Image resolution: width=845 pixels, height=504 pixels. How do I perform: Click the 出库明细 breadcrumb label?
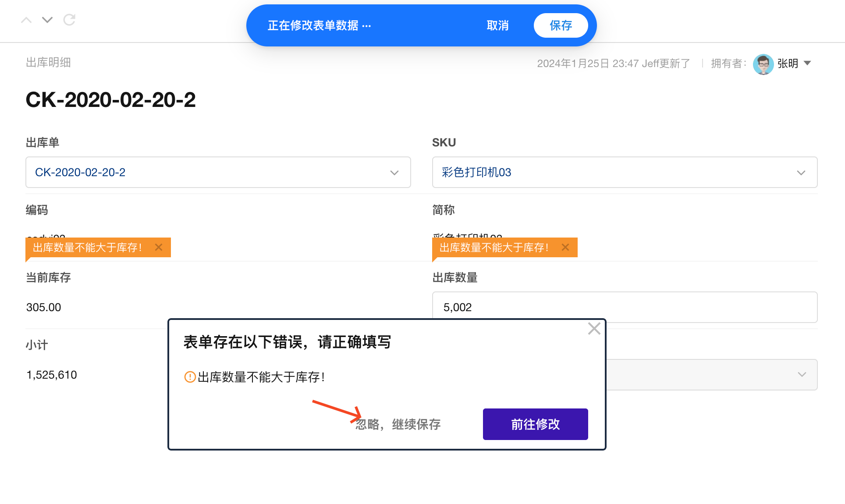(48, 62)
